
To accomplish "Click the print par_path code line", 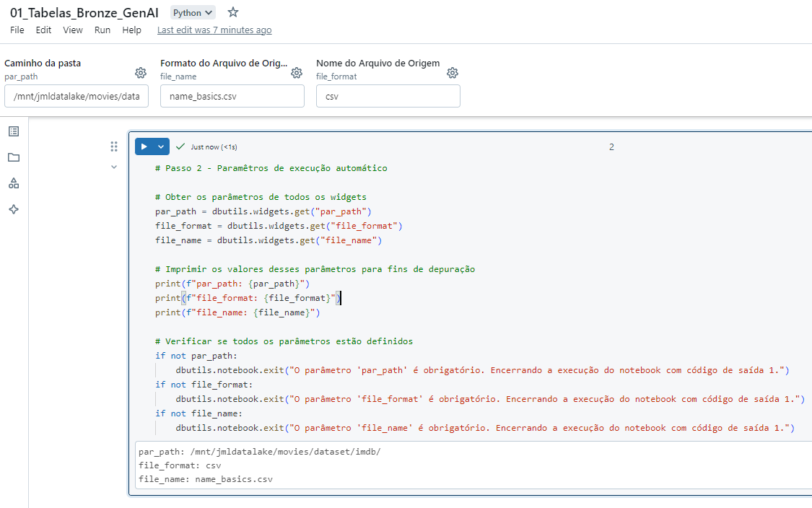I will pyautogui.click(x=232, y=284).
